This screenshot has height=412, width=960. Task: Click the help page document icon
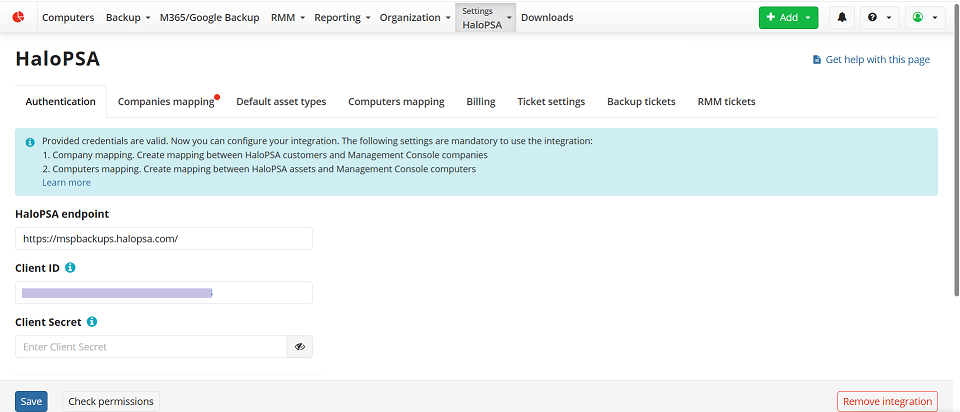[x=817, y=60]
